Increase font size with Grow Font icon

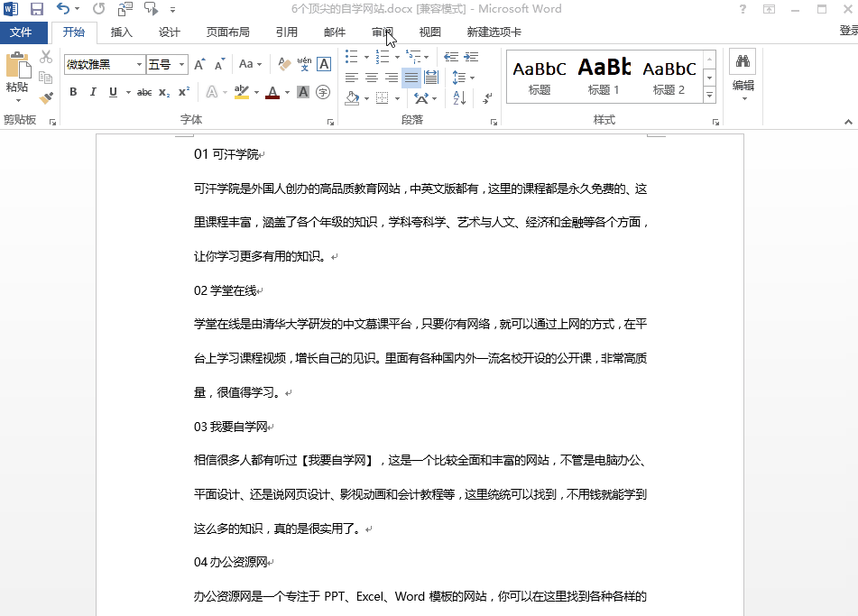click(199, 65)
